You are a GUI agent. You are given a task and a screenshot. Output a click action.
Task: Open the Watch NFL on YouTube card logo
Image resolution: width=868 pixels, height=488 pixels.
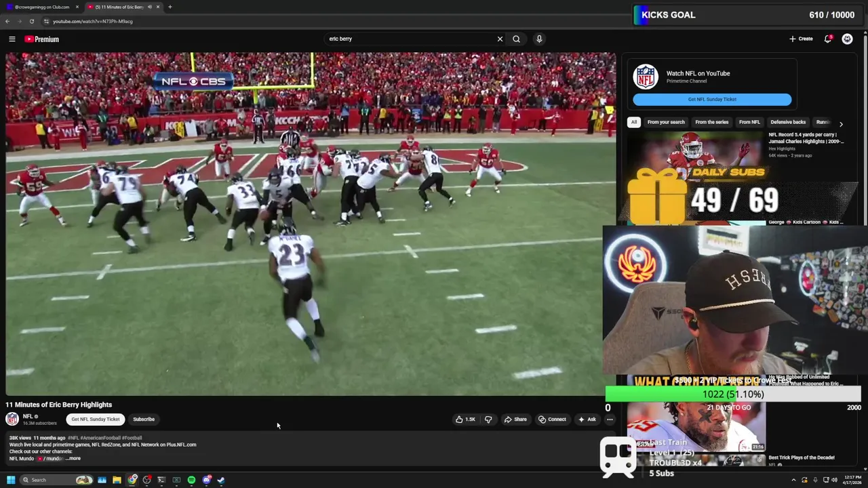point(646,77)
